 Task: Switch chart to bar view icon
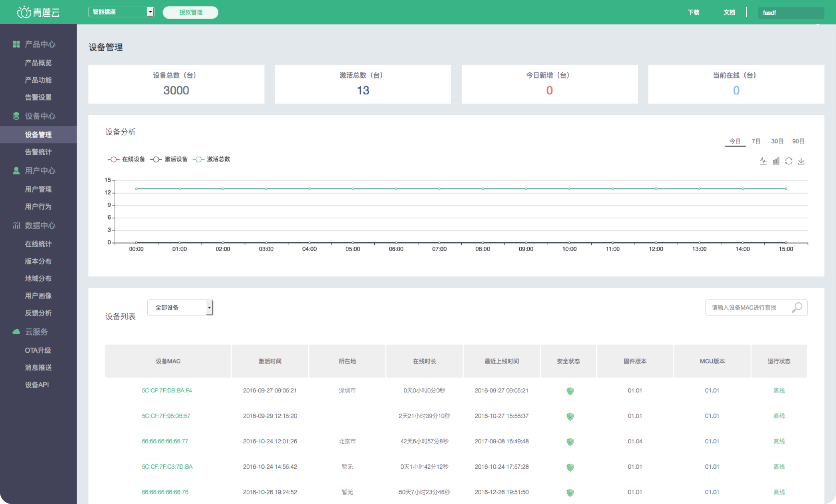(776, 161)
